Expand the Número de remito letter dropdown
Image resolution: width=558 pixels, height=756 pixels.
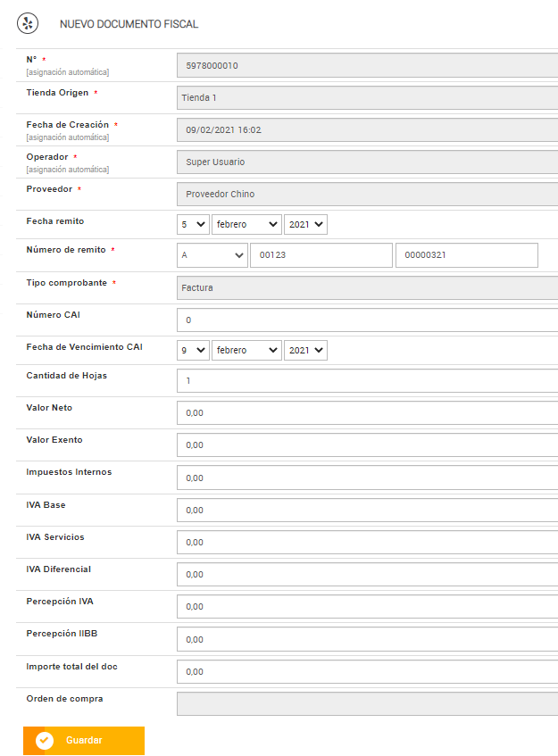pos(212,255)
